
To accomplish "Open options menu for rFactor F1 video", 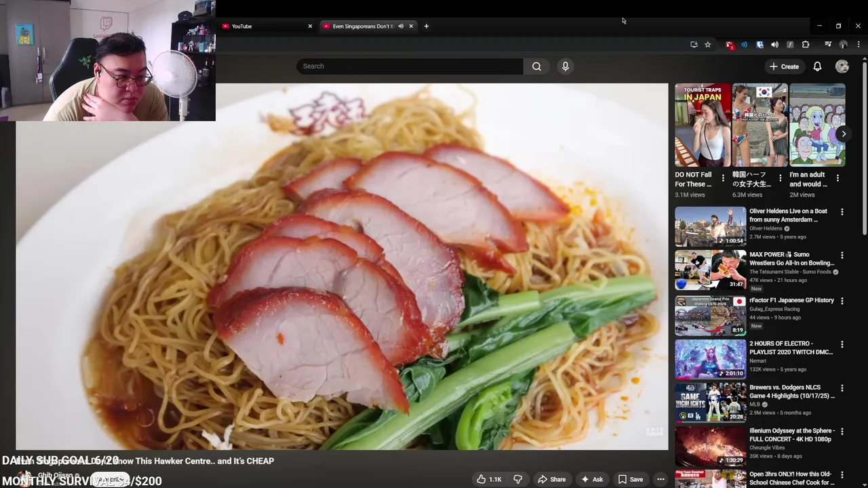I will [x=842, y=300].
